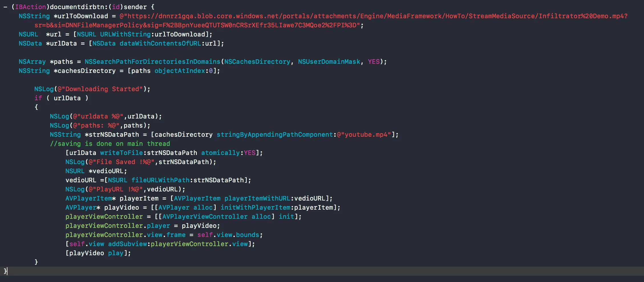Click the initWithPlayerItem method call
Image resolution: width=644 pixels, height=282 pixels.
pos(255,207)
